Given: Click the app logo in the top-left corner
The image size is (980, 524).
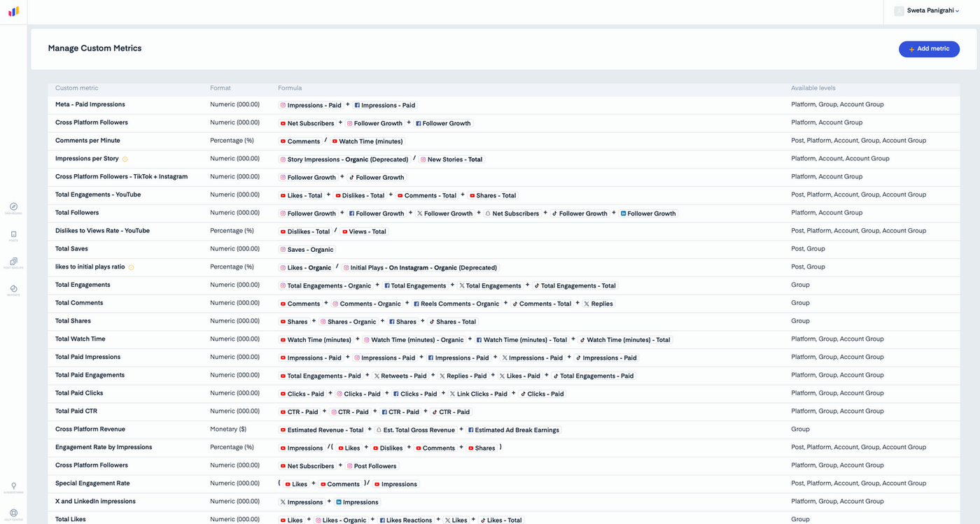Looking at the screenshot, I should [x=13, y=11].
